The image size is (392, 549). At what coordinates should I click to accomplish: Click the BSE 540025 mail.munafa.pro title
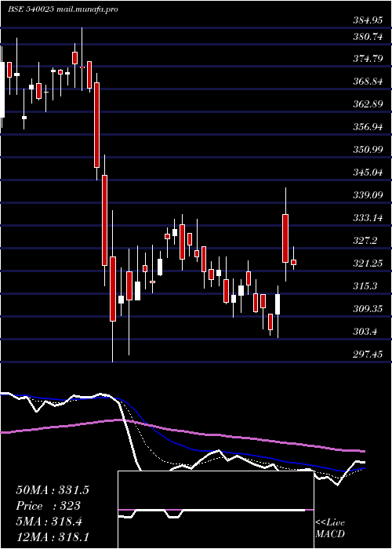[x=63, y=9]
